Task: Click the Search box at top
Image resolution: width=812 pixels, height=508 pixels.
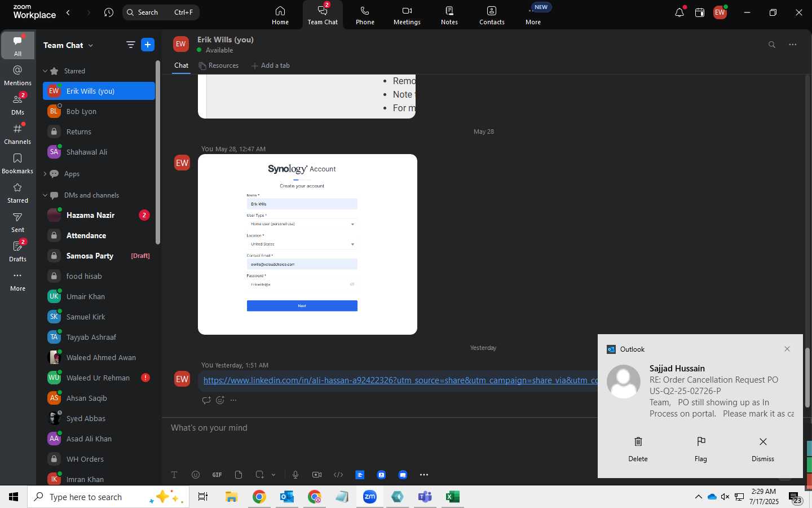Action: coord(161,12)
